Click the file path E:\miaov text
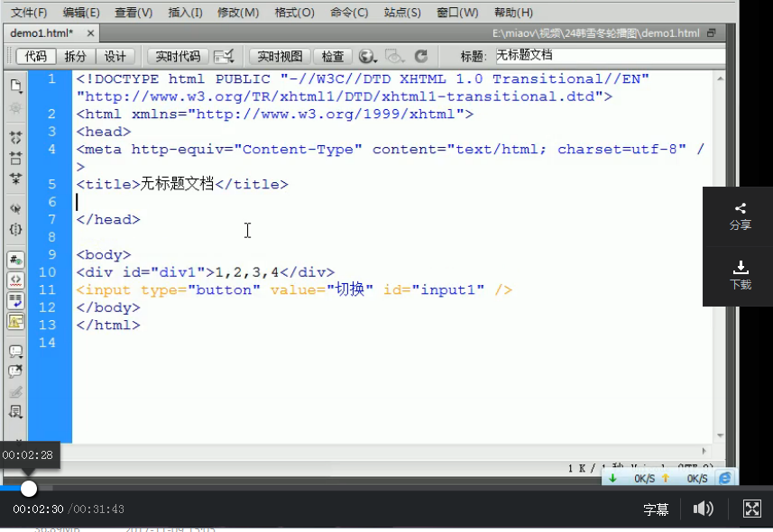 595,33
